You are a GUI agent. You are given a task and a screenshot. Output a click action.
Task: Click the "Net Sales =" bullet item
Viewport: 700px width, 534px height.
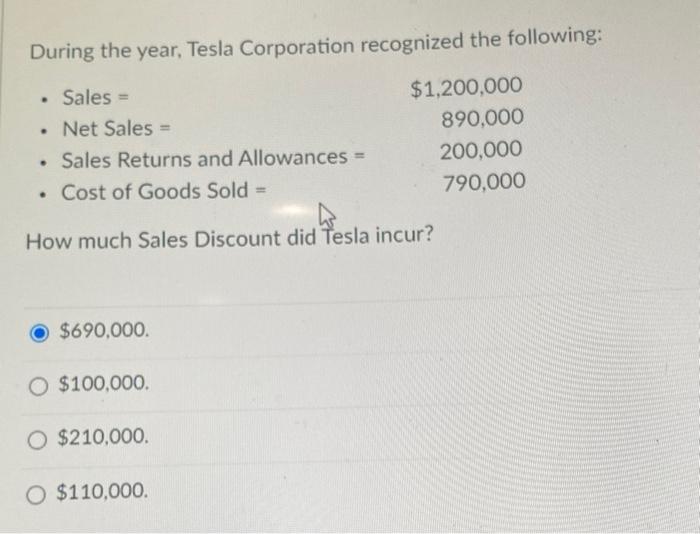point(113,128)
